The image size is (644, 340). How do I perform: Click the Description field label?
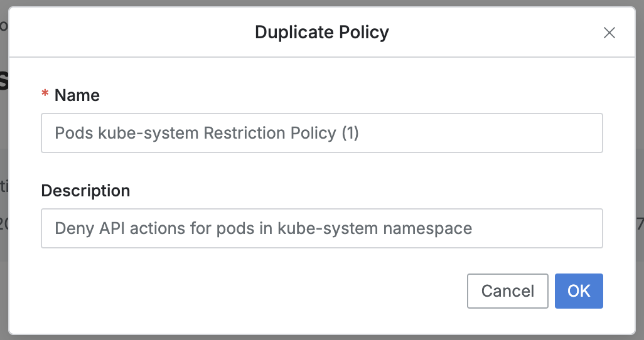coord(85,191)
